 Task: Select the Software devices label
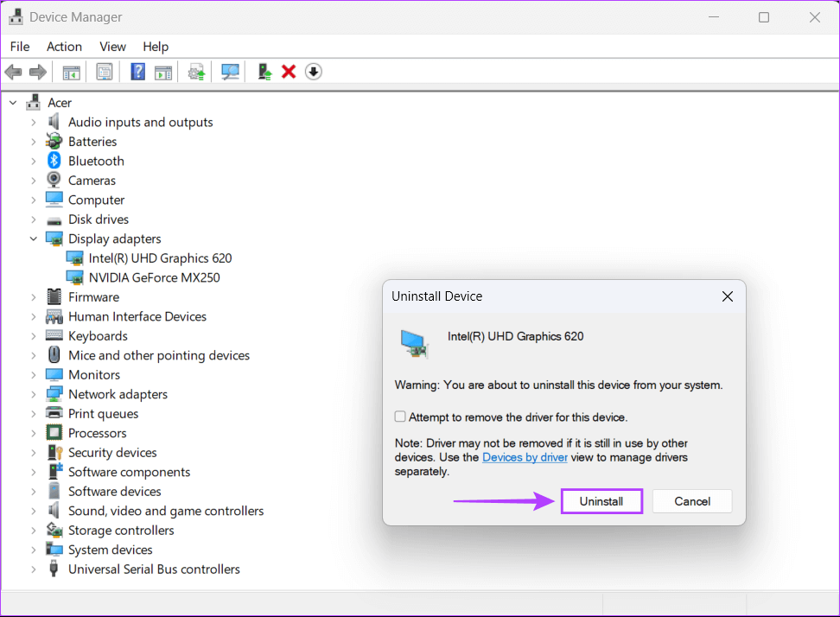[x=115, y=491]
